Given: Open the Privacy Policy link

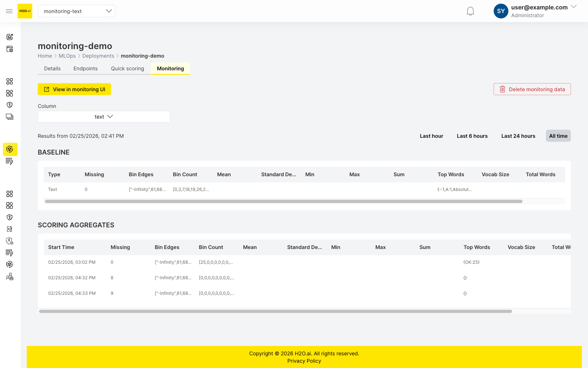Looking at the screenshot, I should pos(304,361).
